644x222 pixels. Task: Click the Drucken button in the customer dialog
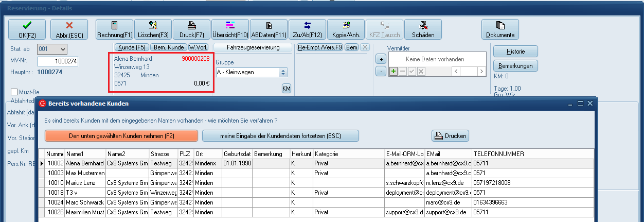pyautogui.click(x=450, y=136)
